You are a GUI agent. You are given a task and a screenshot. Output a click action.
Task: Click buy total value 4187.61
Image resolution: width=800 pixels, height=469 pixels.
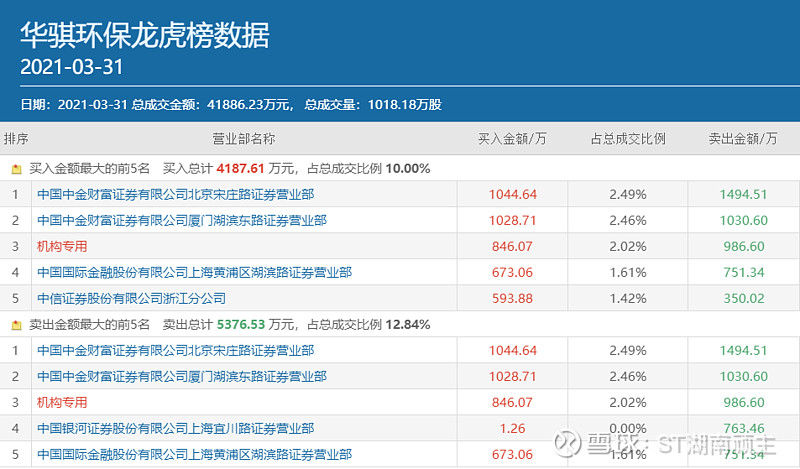pyautogui.click(x=240, y=168)
